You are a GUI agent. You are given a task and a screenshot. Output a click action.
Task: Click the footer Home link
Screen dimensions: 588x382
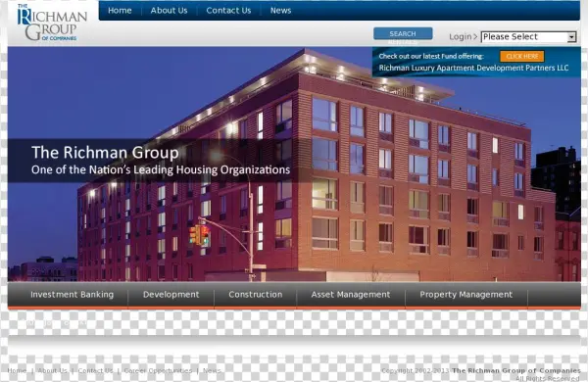click(17, 371)
